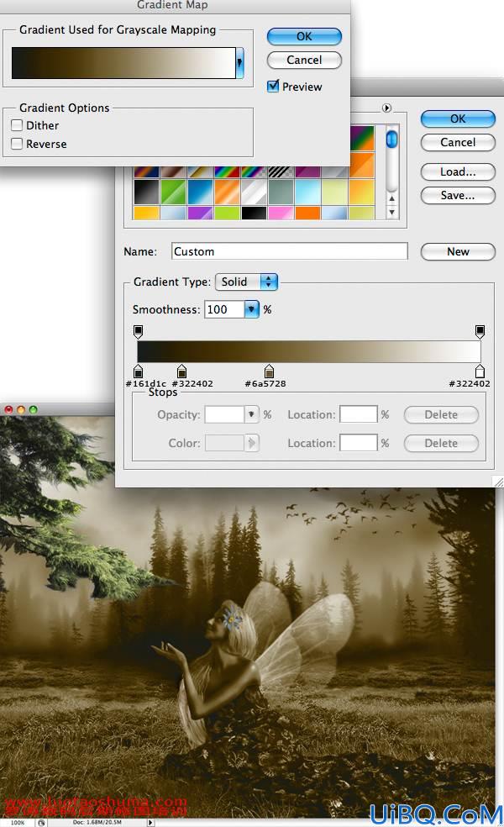
Task: Select the gray-green solid gradient preset
Action: click(x=281, y=192)
